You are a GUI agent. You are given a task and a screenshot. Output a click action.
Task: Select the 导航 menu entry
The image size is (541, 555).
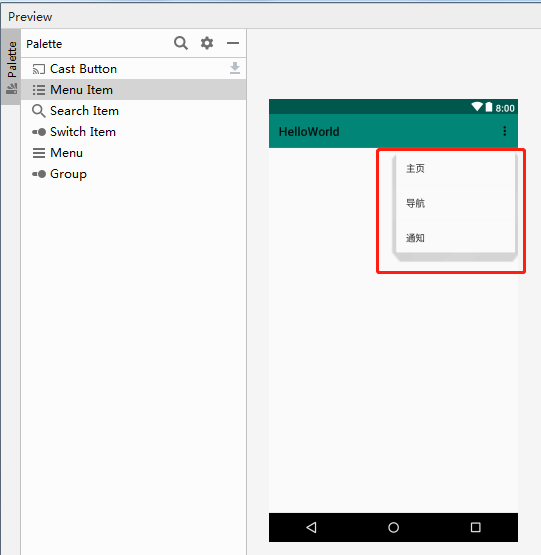pos(455,203)
